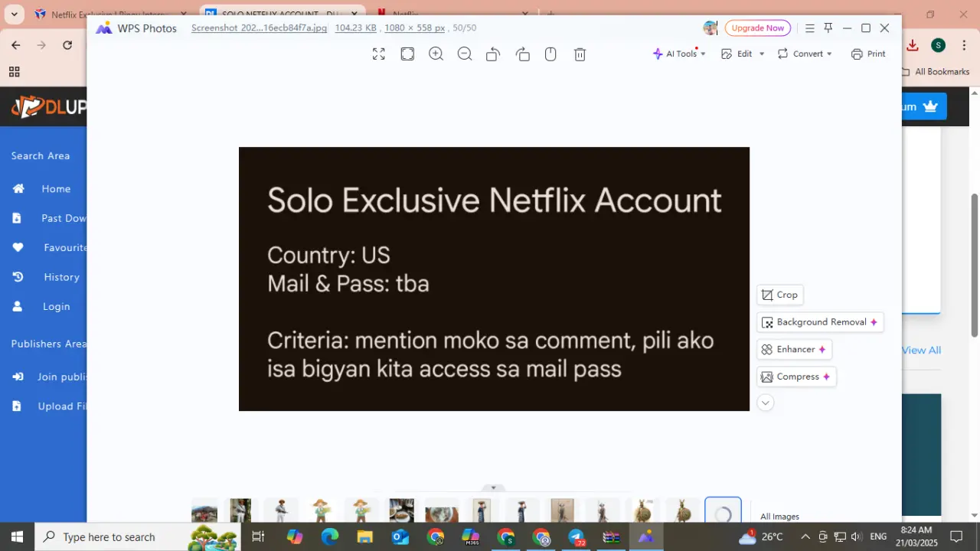Screen dimensions: 980x551
Task: Open the browser tab search dropdown
Action: click(15, 15)
